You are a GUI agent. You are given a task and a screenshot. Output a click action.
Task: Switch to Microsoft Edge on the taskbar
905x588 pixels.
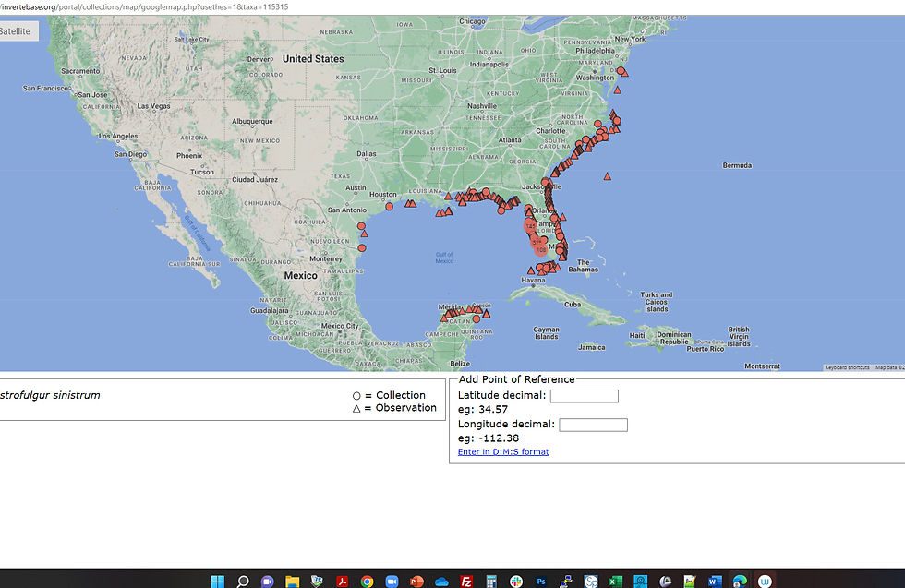740,581
